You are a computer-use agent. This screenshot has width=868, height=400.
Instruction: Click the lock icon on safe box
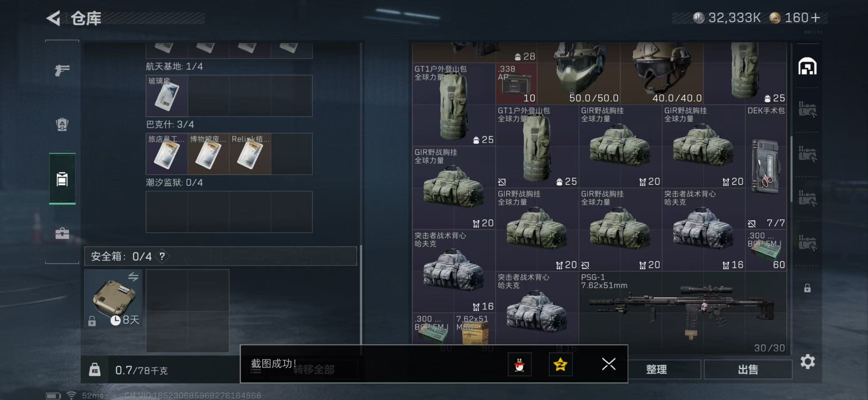92,321
